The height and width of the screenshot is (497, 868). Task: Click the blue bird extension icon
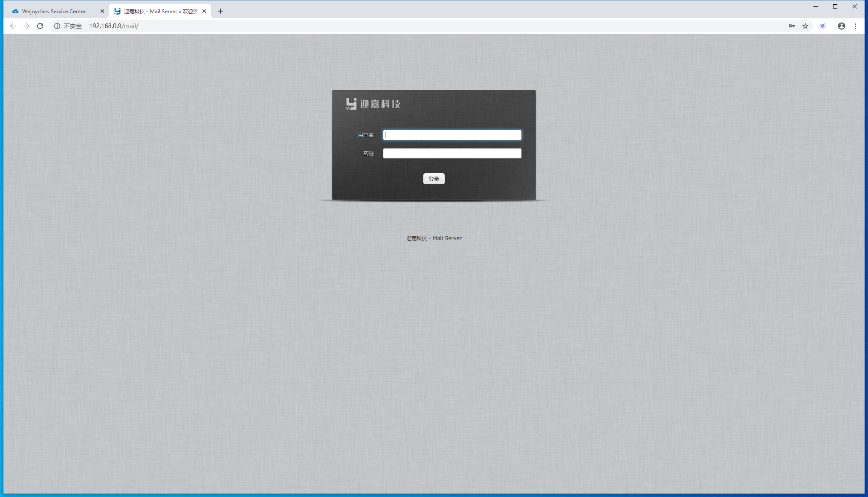(x=823, y=26)
